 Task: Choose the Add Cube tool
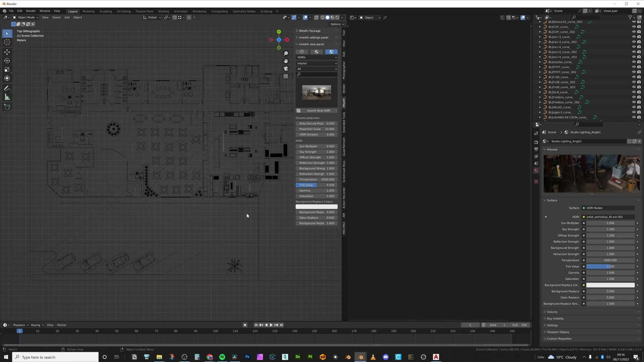[7, 107]
